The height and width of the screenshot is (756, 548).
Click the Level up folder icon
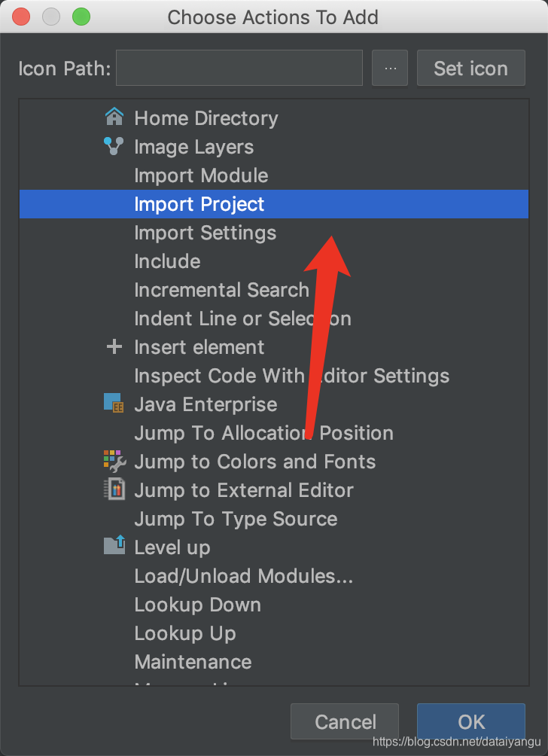(114, 547)
